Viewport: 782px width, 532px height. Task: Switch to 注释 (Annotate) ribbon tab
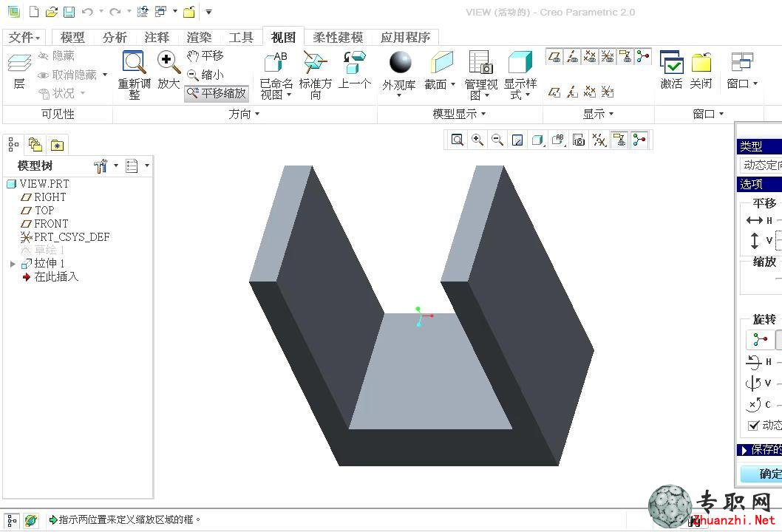[x=157, y=38]
